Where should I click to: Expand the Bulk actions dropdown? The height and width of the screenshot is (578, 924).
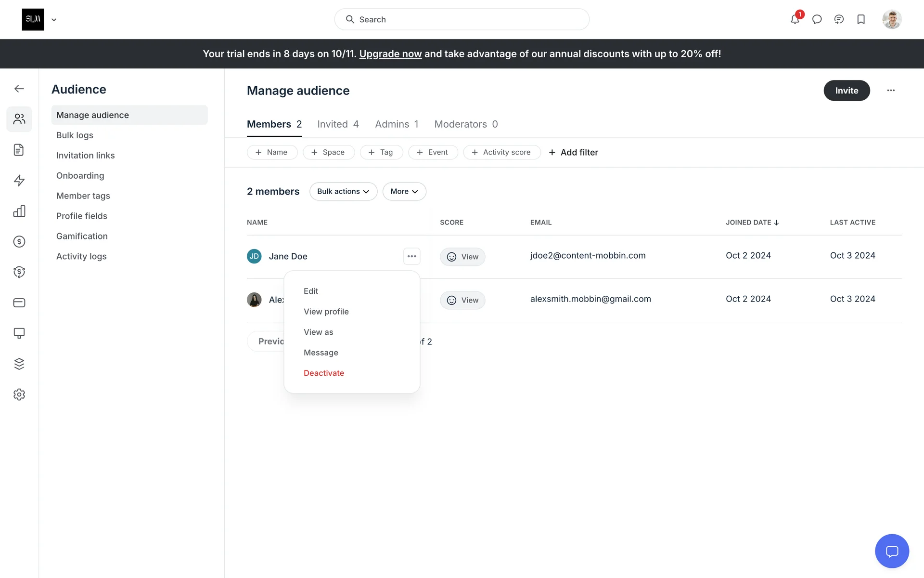[343, 191]
